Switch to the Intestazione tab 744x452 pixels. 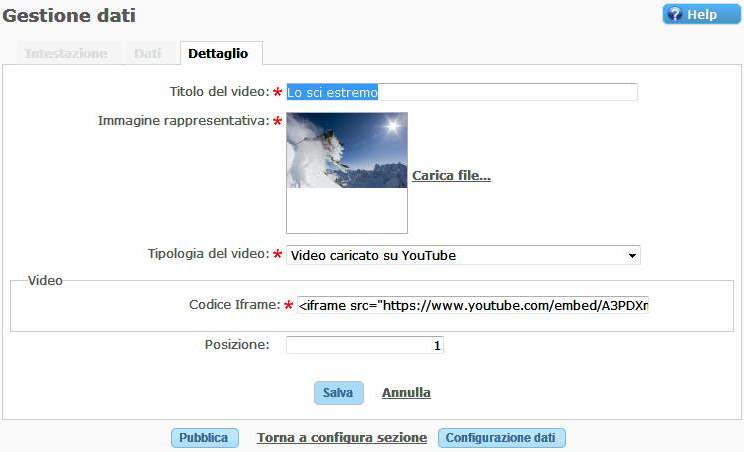point(66,54)
